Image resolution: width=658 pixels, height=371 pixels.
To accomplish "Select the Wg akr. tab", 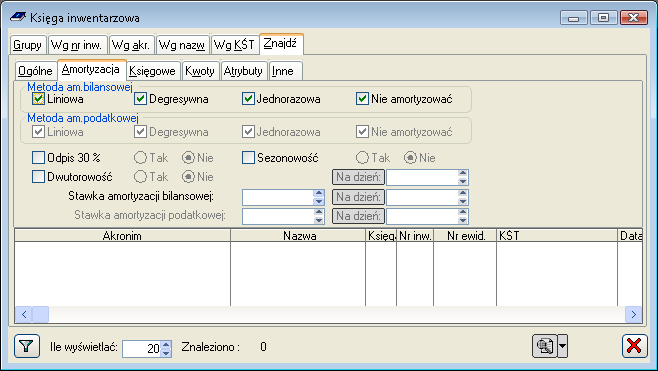I will coord(132,45).
